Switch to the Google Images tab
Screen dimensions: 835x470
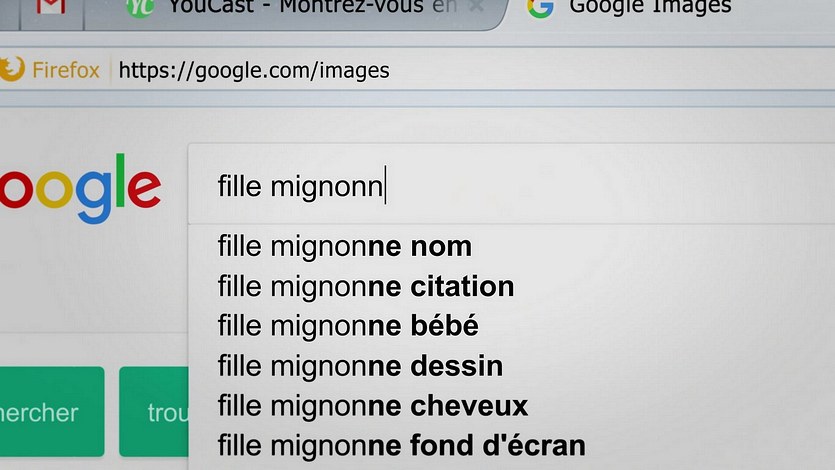point(650,7)
